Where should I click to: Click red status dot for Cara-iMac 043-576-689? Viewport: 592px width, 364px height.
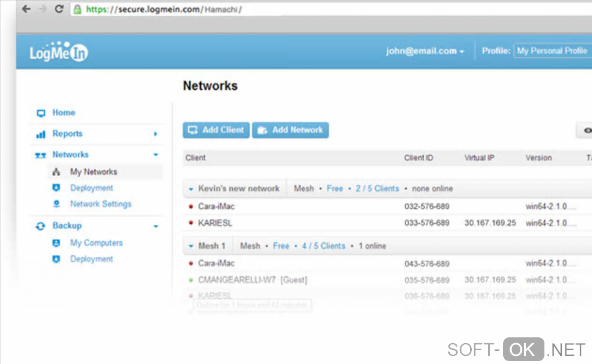click(191, 263)
